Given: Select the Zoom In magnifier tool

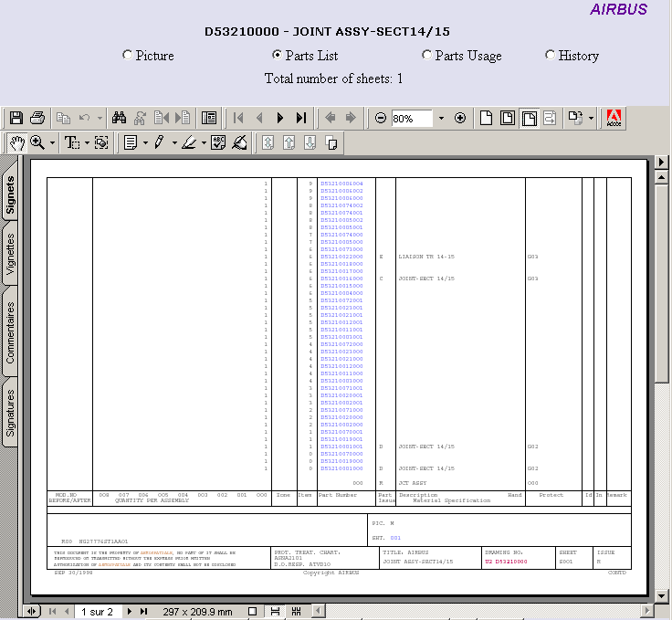Looking at the screenshot, I should (x=37, y=142).
